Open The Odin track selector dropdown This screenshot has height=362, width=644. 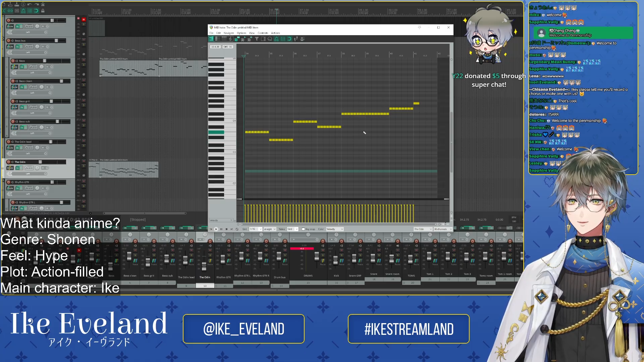423,229
